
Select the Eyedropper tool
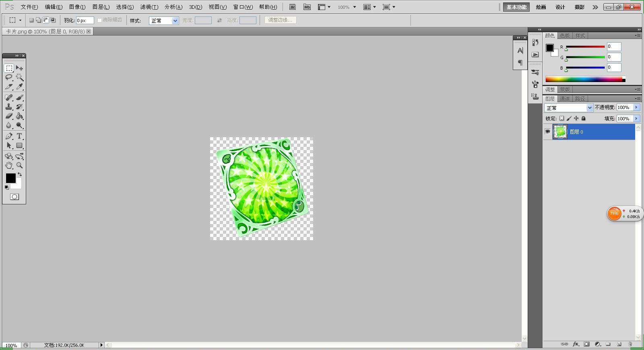click(x=19, y=86)
